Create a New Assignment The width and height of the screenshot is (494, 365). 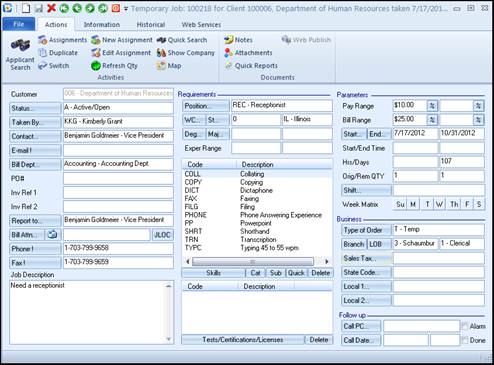[x=122, y=40]
